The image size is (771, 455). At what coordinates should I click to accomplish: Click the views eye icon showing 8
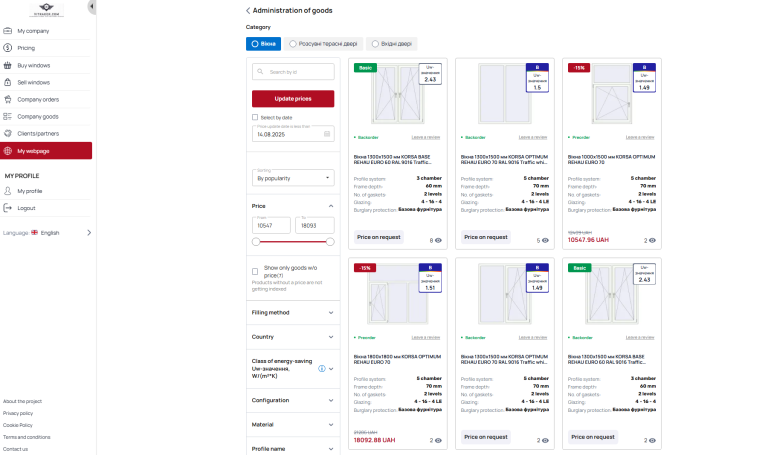[438, 241]
